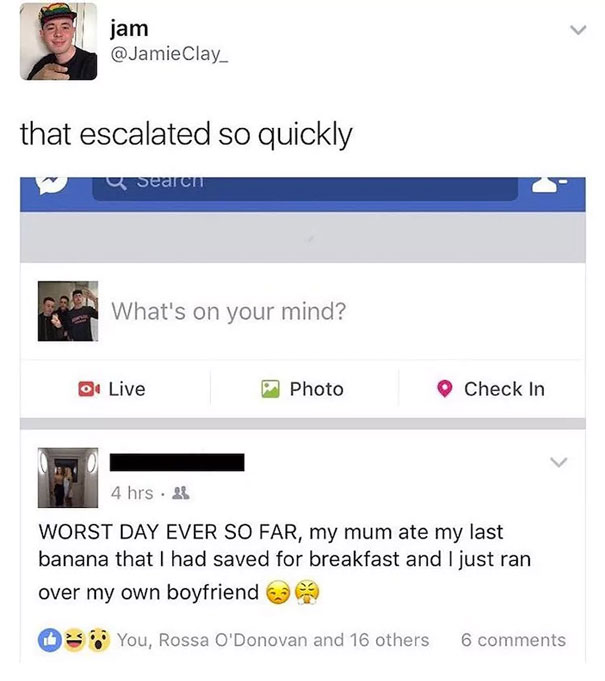The width and height of the screenshot is (605, 681).
Task: Open the post author's profile thumbnail
Action: coord(68,478)
